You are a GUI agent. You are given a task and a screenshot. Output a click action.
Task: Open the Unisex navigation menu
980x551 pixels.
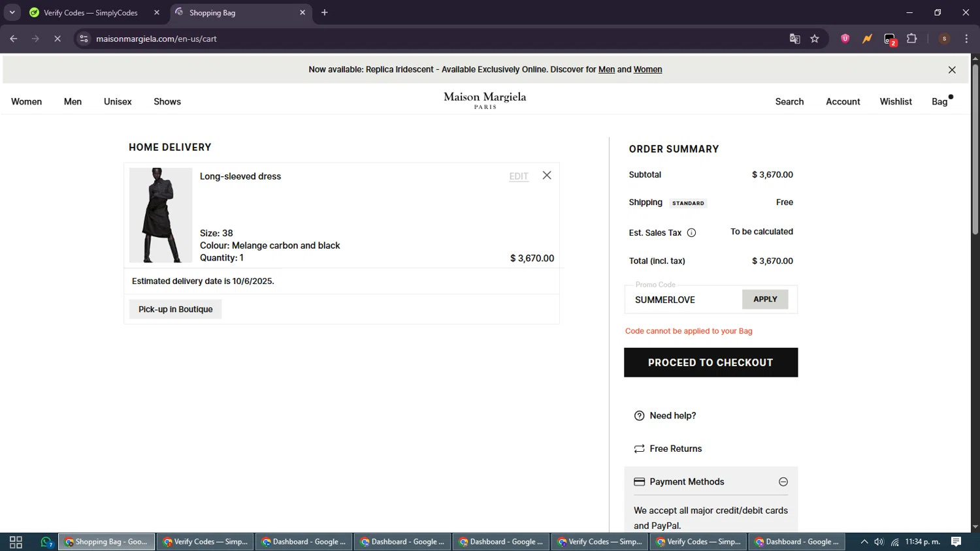tap(118, 102)
